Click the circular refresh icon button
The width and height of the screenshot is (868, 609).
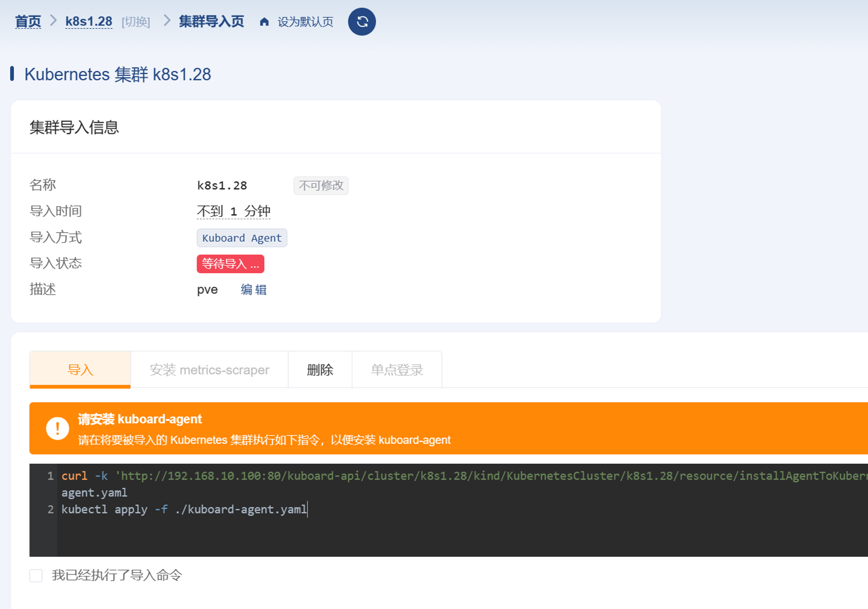362,22
